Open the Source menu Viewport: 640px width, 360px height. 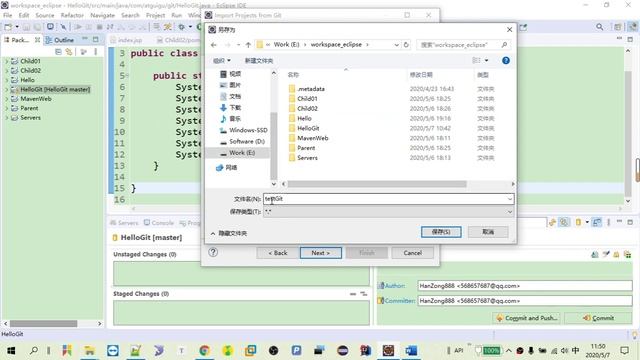(45, 15)
